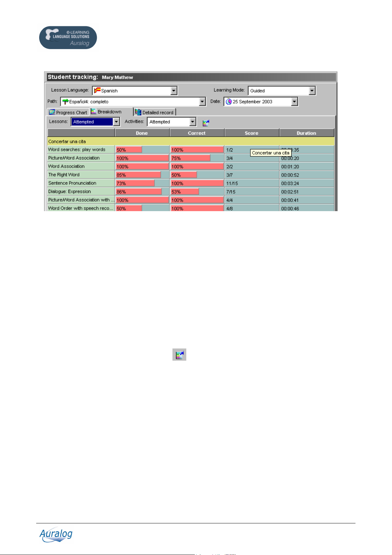Click the Spanish flag icon in Lesson Language
Image resolution: width=392 pixels, height=555 pixels.
pyautogui.click(x=97, y=90)
